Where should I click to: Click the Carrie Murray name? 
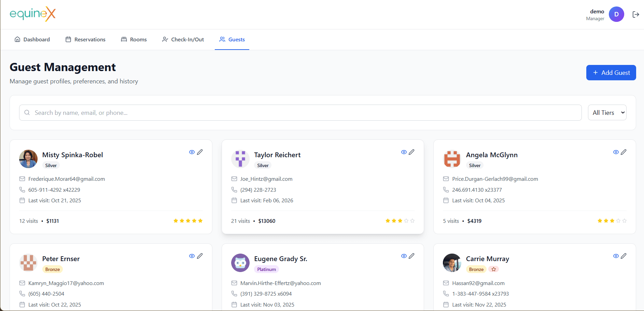488,259
